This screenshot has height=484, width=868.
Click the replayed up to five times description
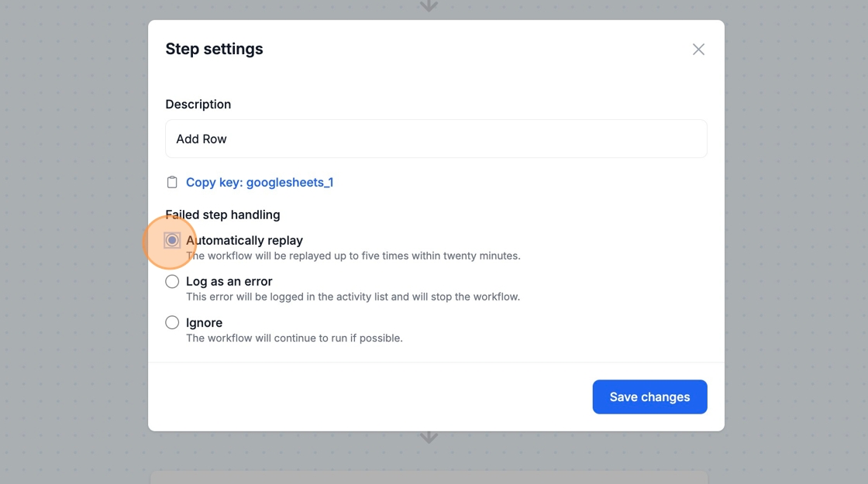coord(353,256)
